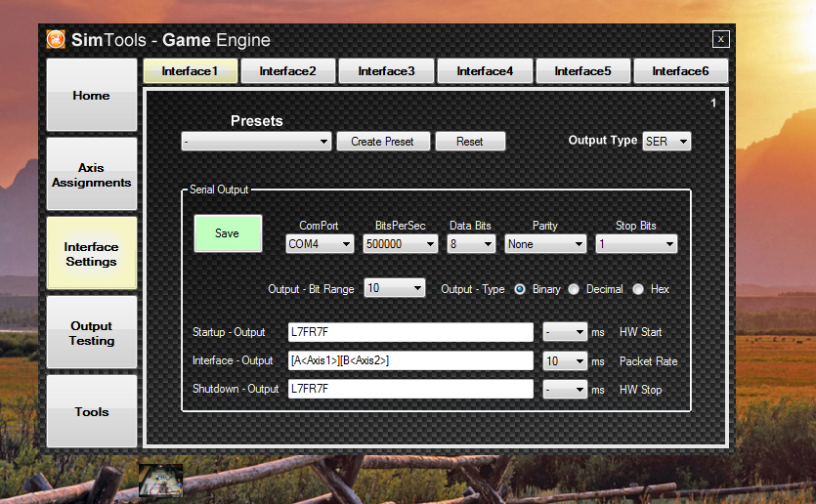Open the Tools section
The image size is (816, 504).
(x=92, y=411)
